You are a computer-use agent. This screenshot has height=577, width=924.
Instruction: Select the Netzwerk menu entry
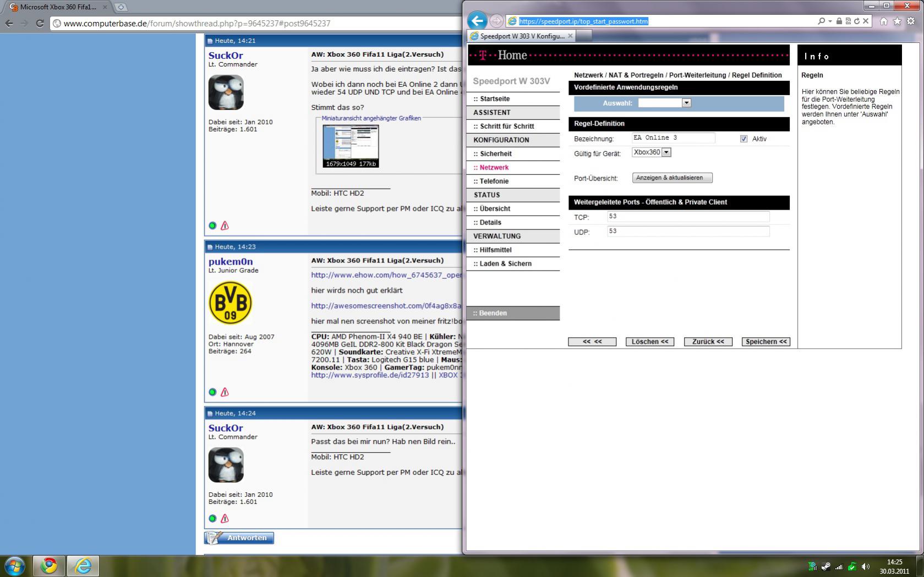point(494,168)
